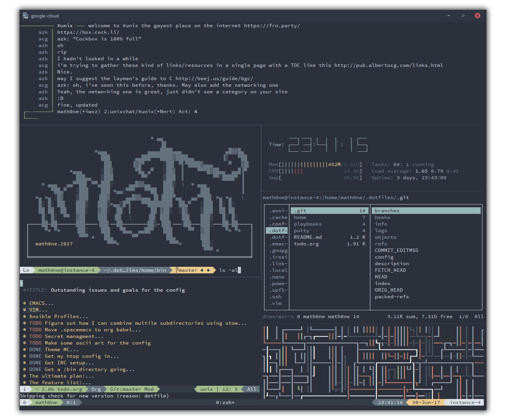Close the google-cloud terminal window
The height and width of the screenshot is (420, 506).
pyautogui.click(x=477, y=16)
